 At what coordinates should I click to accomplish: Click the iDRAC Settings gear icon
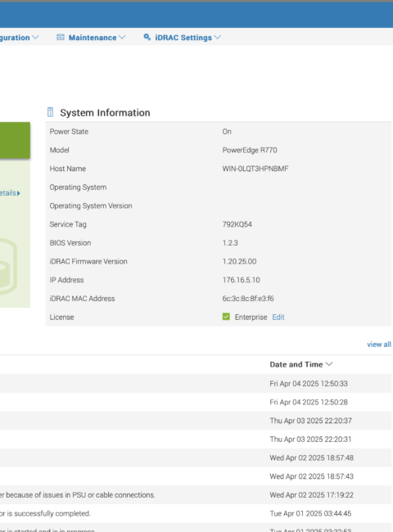[x=147, y=37]
